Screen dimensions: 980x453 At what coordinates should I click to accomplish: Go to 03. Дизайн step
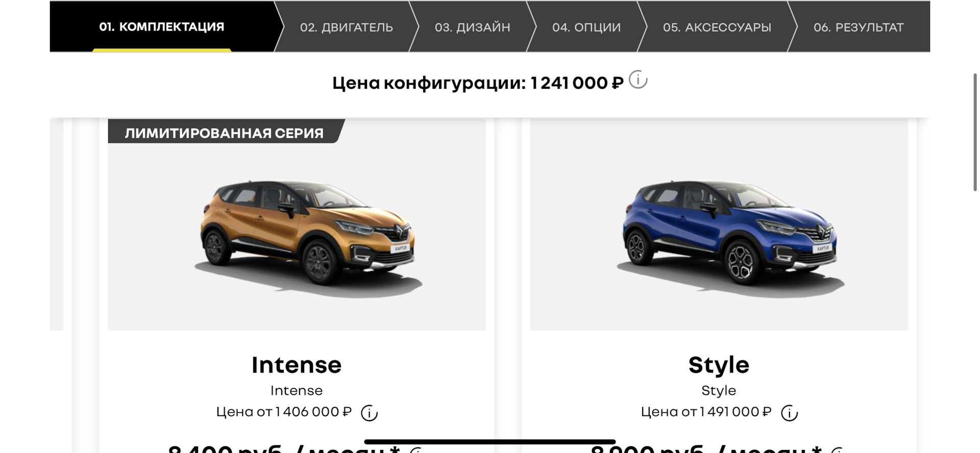[472, 27]
